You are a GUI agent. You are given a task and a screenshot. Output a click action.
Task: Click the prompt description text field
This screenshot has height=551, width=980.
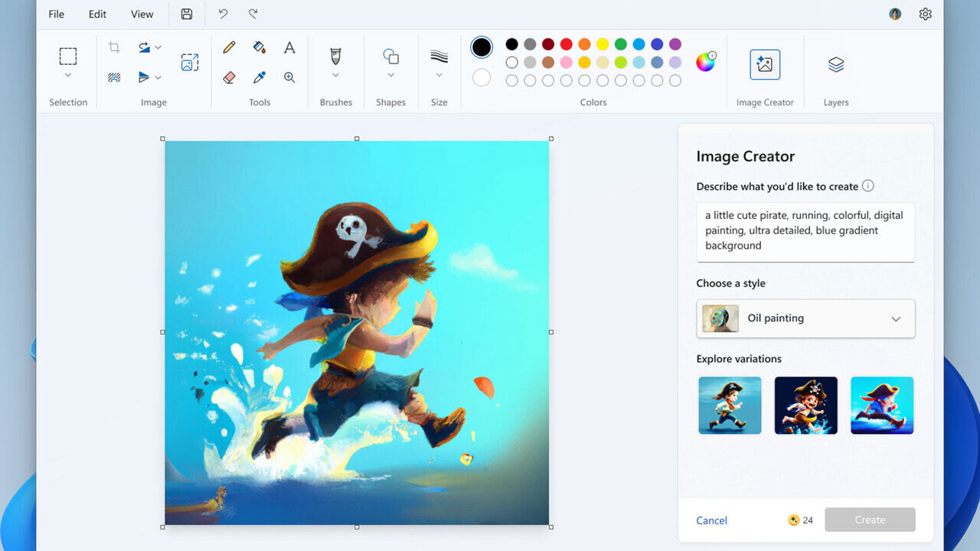pos(805,232)
